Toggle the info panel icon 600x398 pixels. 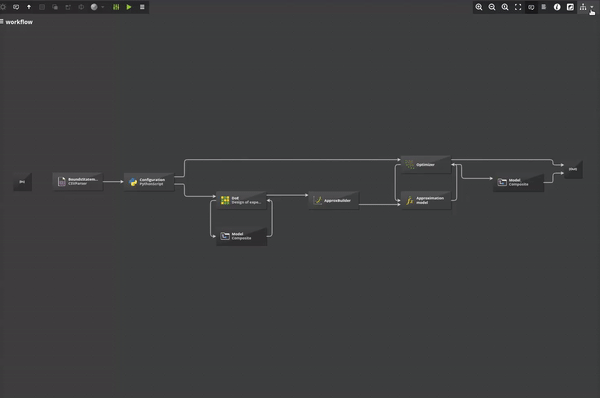coord(557,7)
